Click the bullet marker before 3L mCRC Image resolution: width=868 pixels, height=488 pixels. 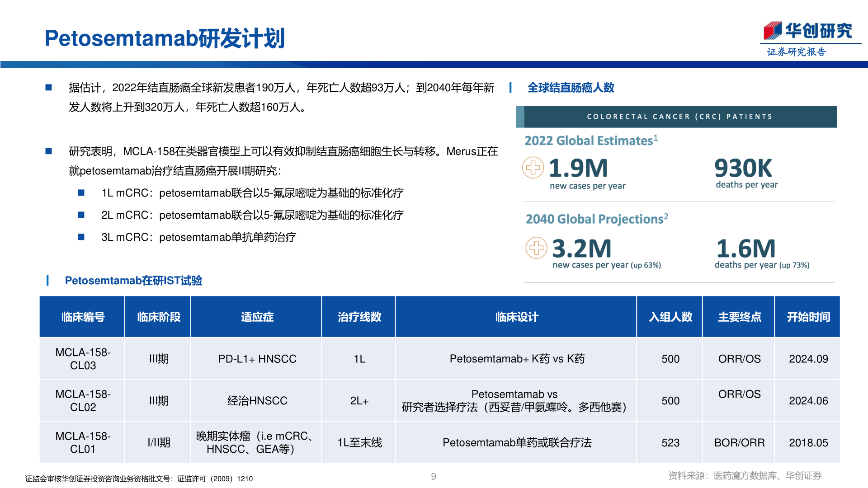(81, 237)
